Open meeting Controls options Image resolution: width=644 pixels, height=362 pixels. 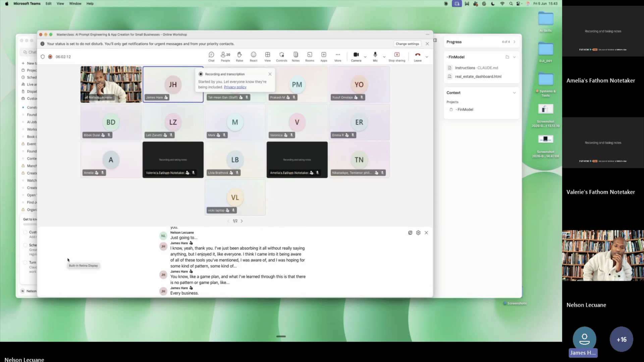282,57
